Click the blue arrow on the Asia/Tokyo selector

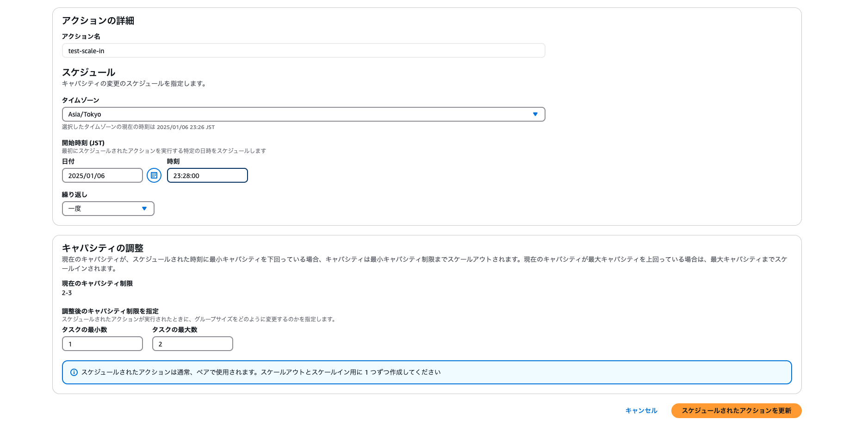tap(535, 114)
